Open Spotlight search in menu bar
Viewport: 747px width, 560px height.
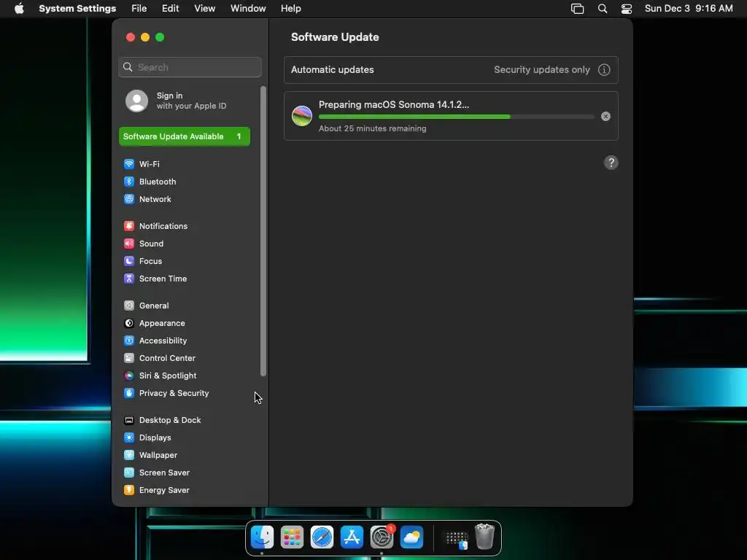point(603,9)
